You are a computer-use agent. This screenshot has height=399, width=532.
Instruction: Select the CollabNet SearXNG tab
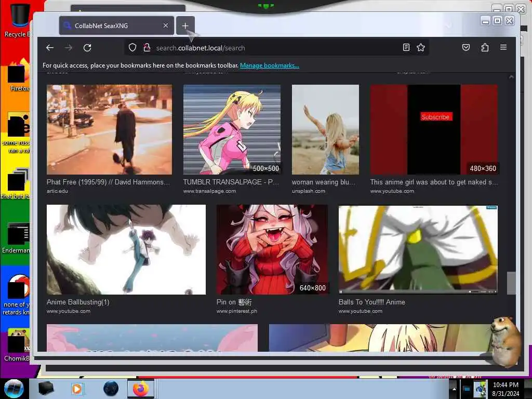pyautogui.click(x=116, y=26)
